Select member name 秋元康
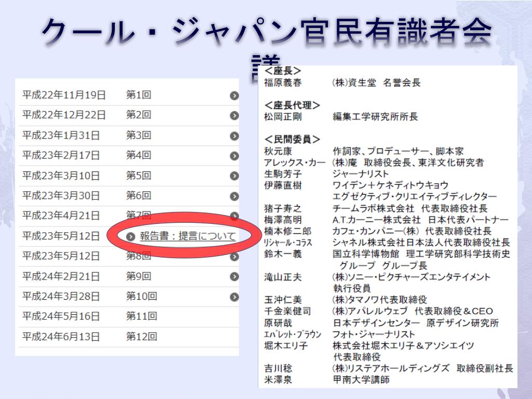This screenshot has width=532, height=399. 278,151
